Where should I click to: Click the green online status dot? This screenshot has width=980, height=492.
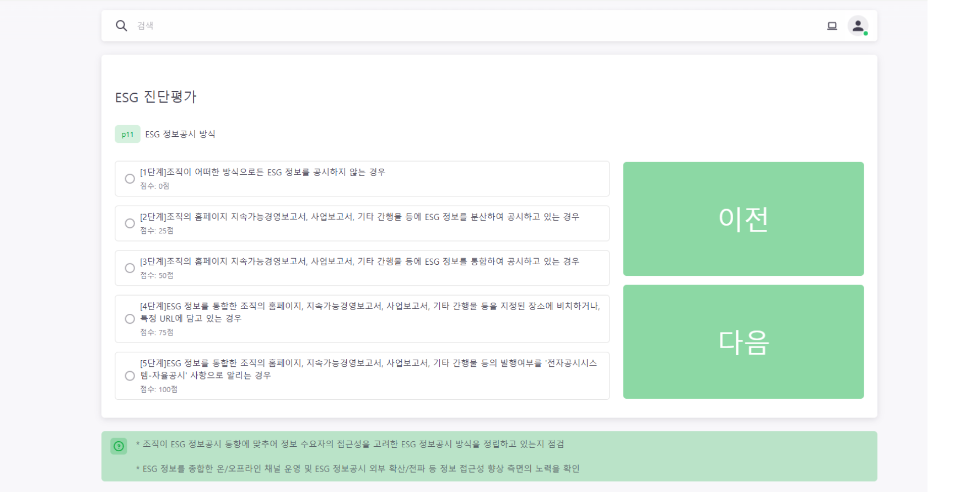click(865, 34)
